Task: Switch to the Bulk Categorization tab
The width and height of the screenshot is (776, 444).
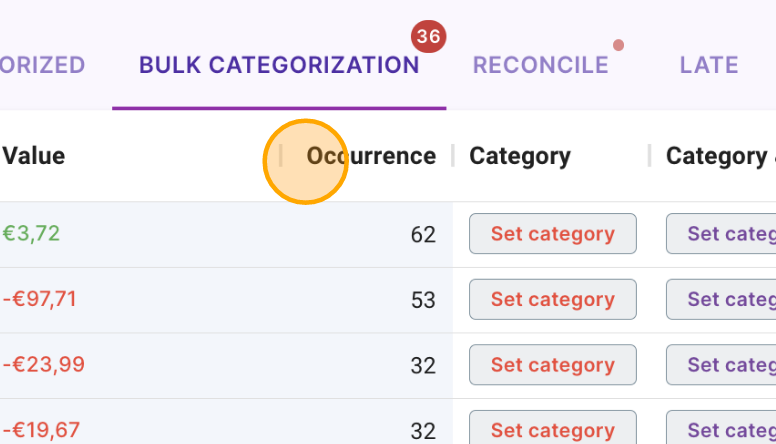Action: 279,65
